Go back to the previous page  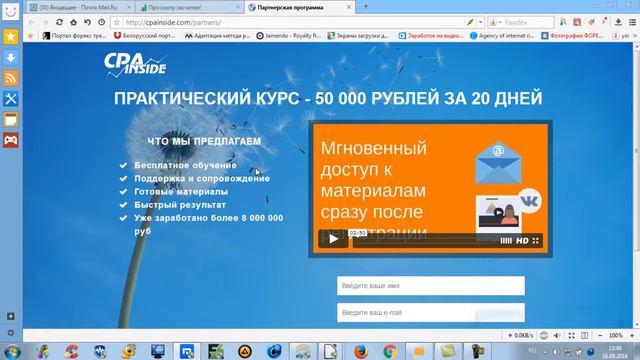[31, 22]
